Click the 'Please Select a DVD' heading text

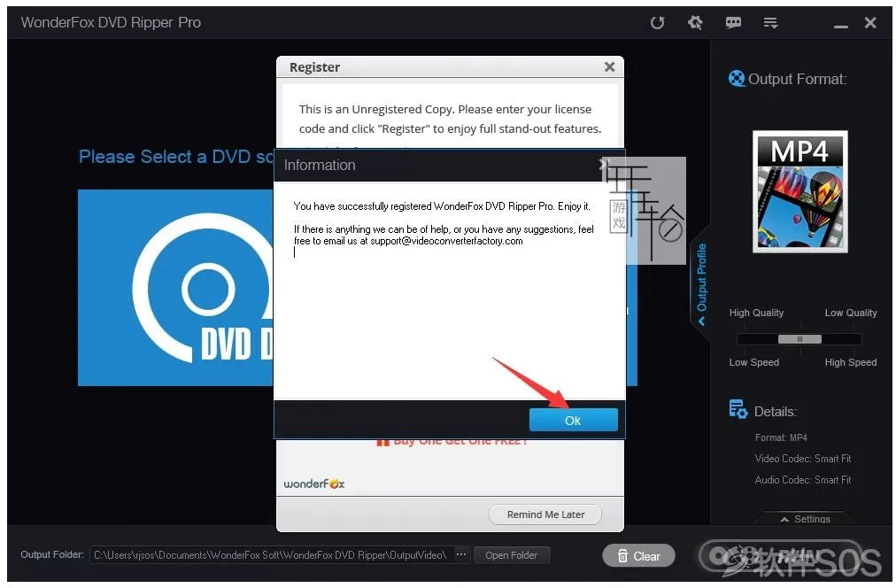pos(176,157)
